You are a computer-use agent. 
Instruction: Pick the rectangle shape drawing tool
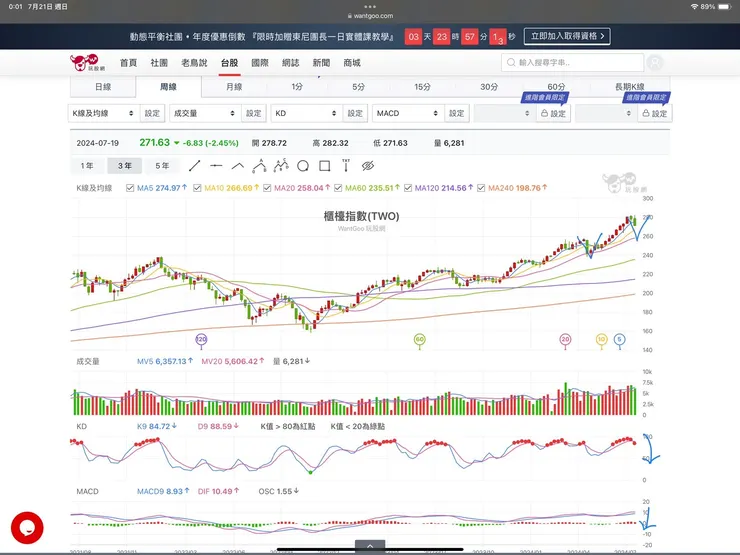coord(325,165)
